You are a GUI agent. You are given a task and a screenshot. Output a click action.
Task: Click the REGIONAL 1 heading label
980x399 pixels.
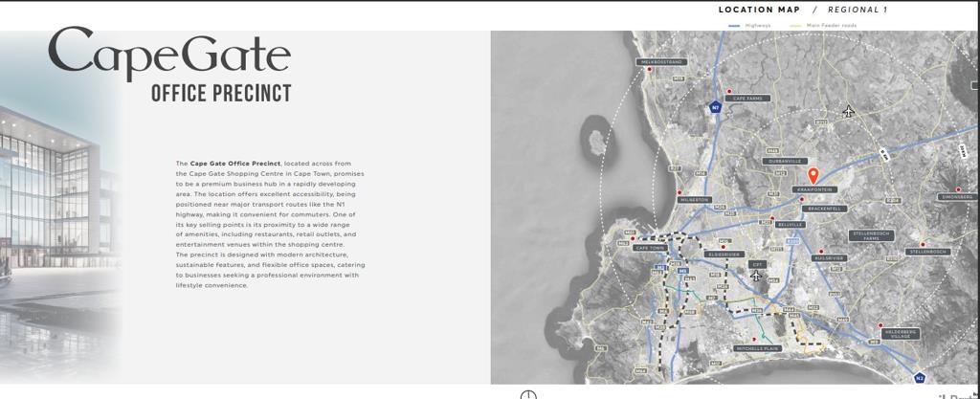[x=857, y=11]
